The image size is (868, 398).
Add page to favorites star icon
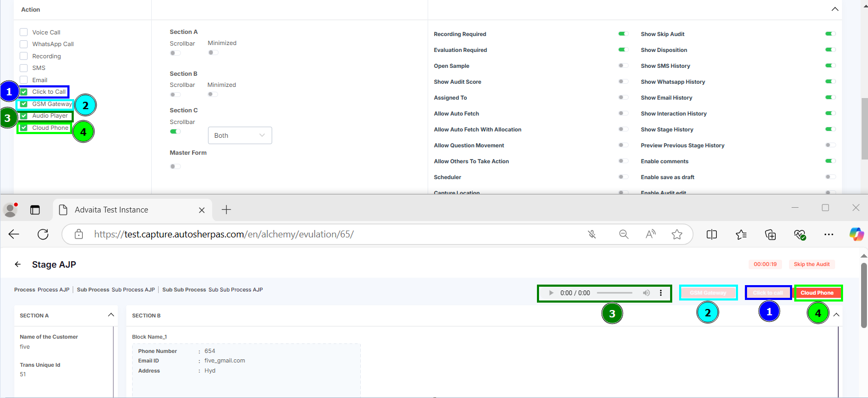[677, 234]
